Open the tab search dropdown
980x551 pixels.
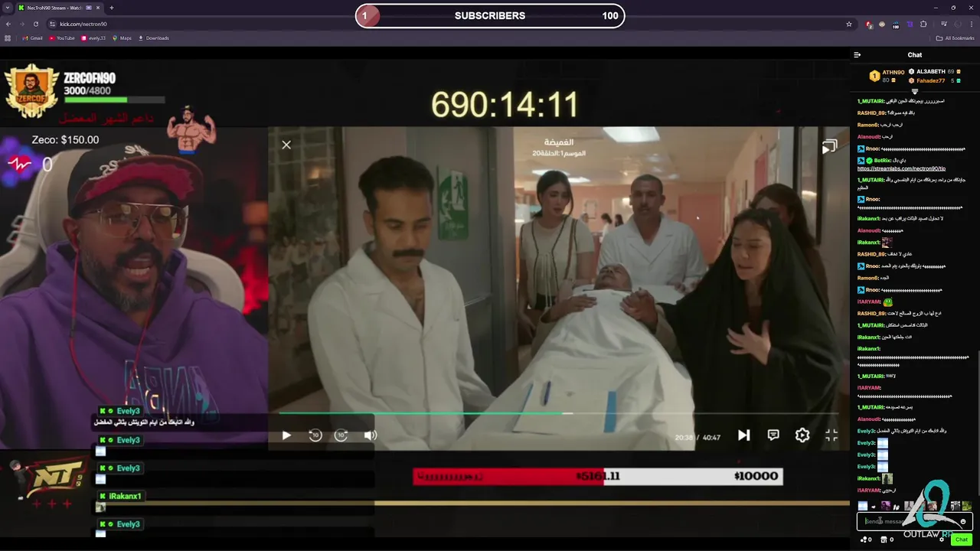click(x=8, y=8)
